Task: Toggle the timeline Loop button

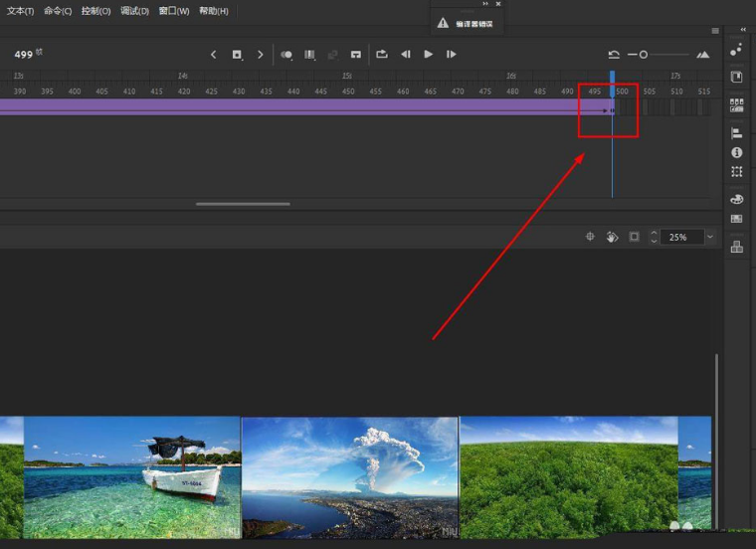Action: pos(381,55)
